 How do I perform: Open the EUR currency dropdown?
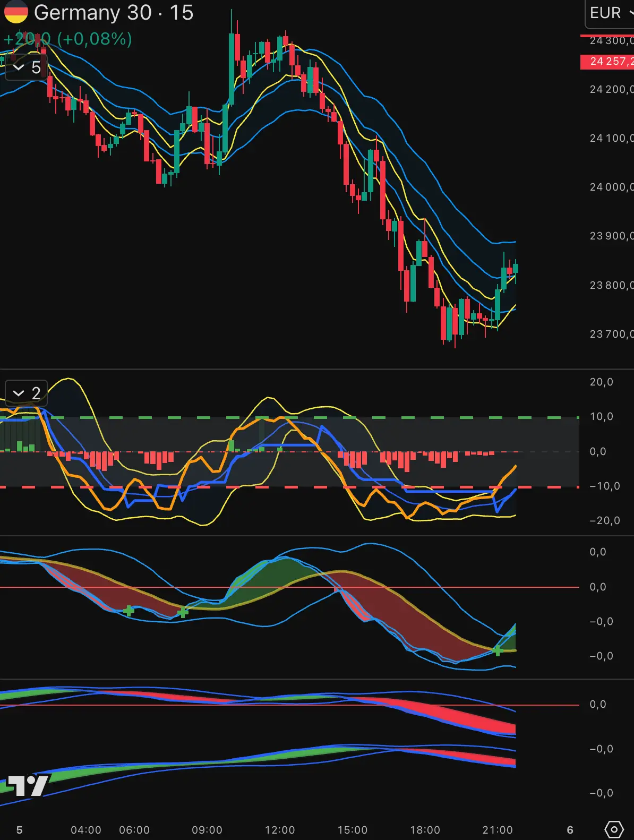(610, 13)
